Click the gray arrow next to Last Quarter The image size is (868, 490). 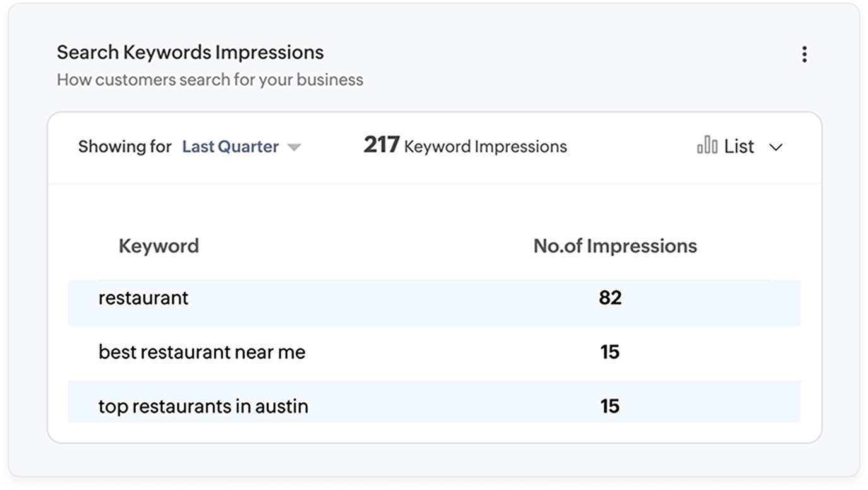click(x=293, y=147)
